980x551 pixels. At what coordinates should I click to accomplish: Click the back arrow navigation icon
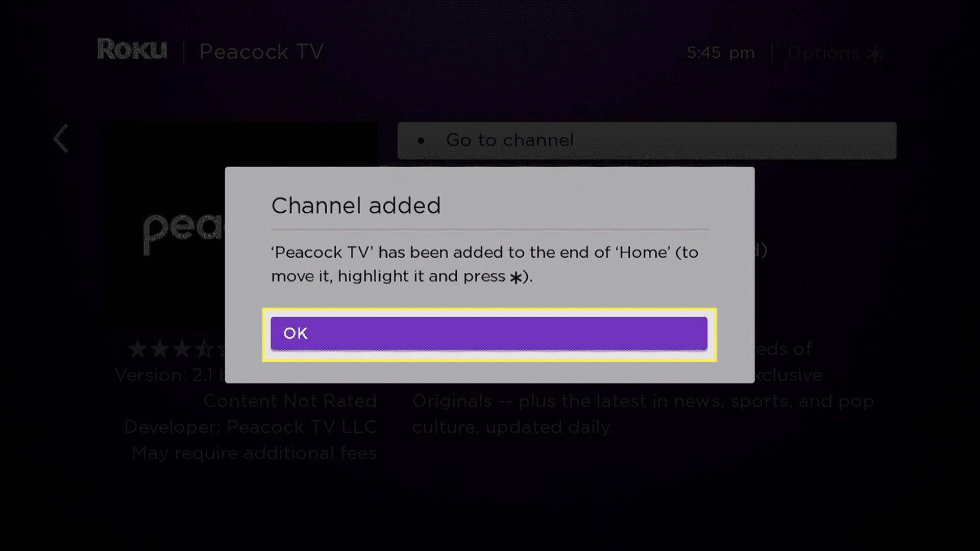pyautogui.click(x=61, y=139)
